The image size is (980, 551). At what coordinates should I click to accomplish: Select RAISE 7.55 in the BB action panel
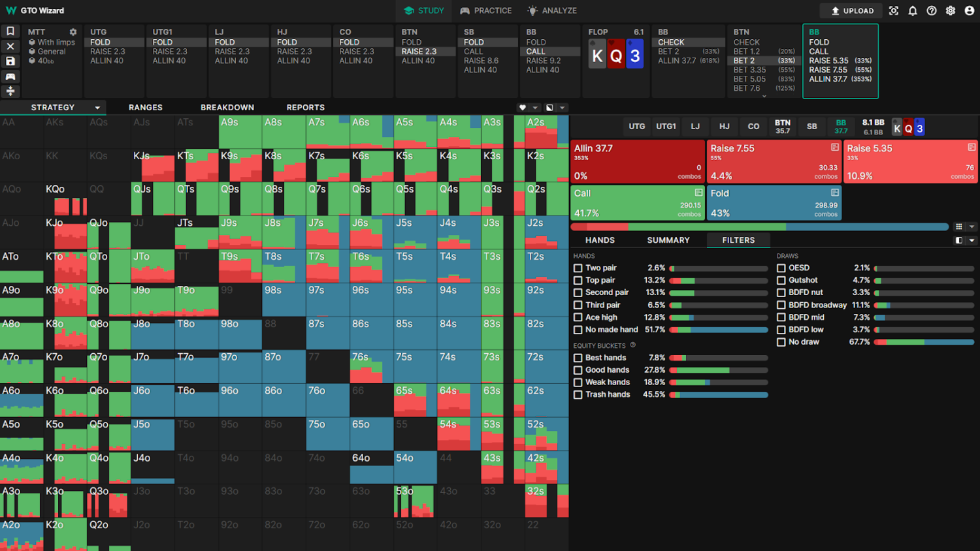click(x=828, y=70)
